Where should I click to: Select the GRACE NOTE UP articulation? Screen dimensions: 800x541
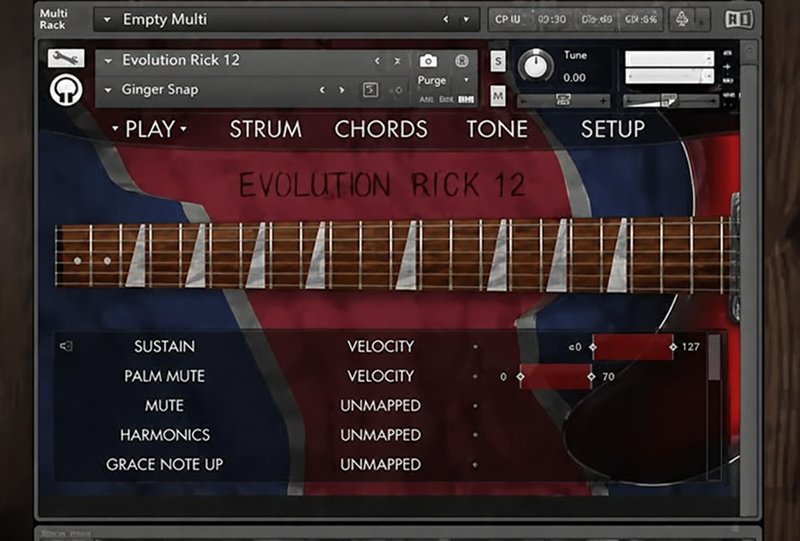[x=164, y=464]
